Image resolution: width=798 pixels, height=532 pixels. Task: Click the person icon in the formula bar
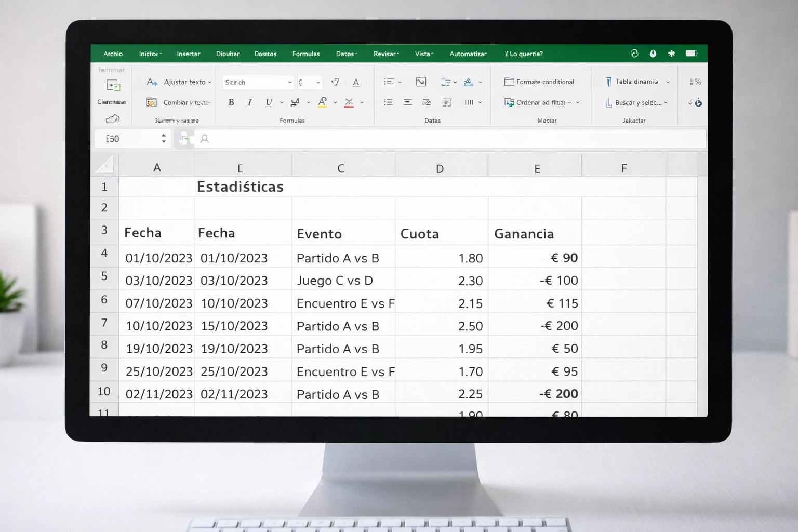[x=205, y=139]
